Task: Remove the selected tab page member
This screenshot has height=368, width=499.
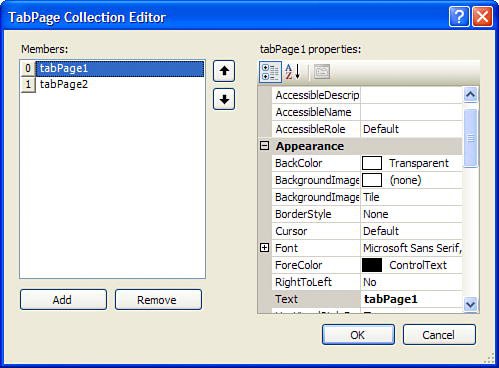Action: 158,300
